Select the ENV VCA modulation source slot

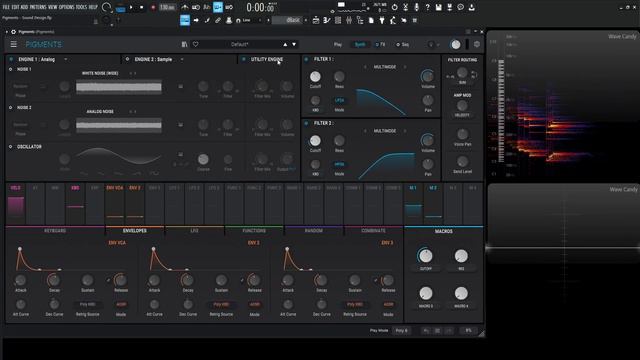tap(115, 203)
